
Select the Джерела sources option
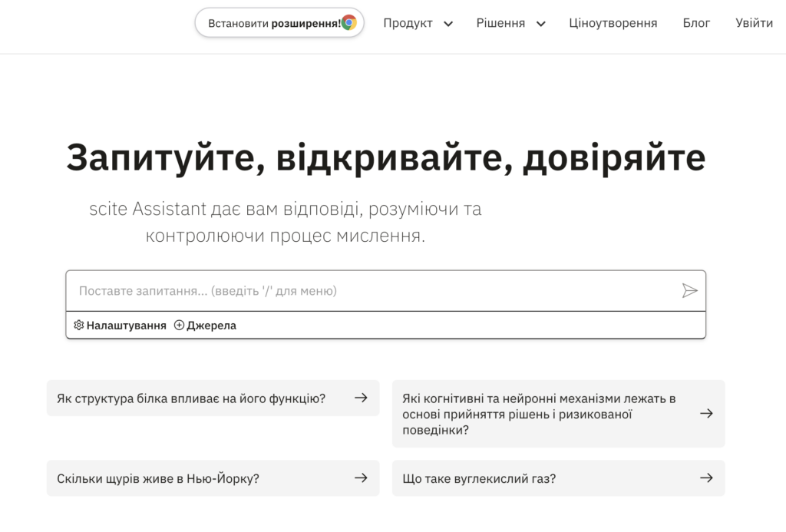click(x=211, y=325)
